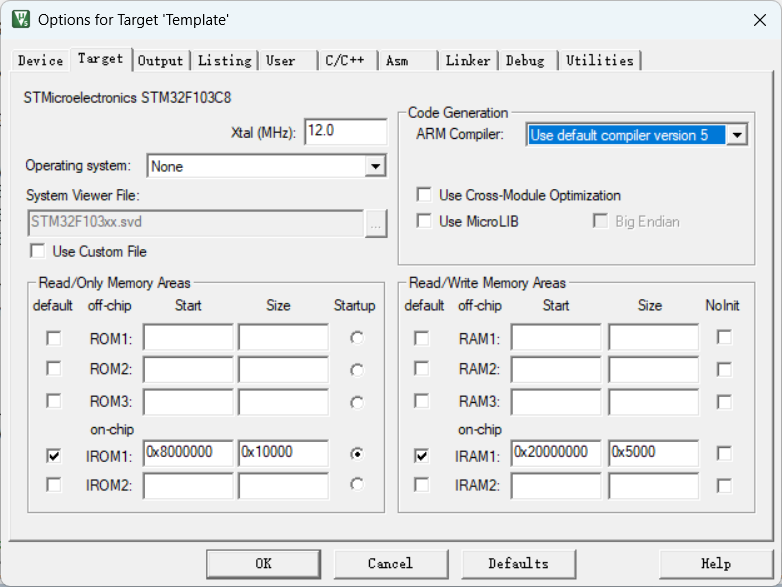Screen dimensions: 782x587
Task: Switch to the User tab
Action: (x=287, y=60)
